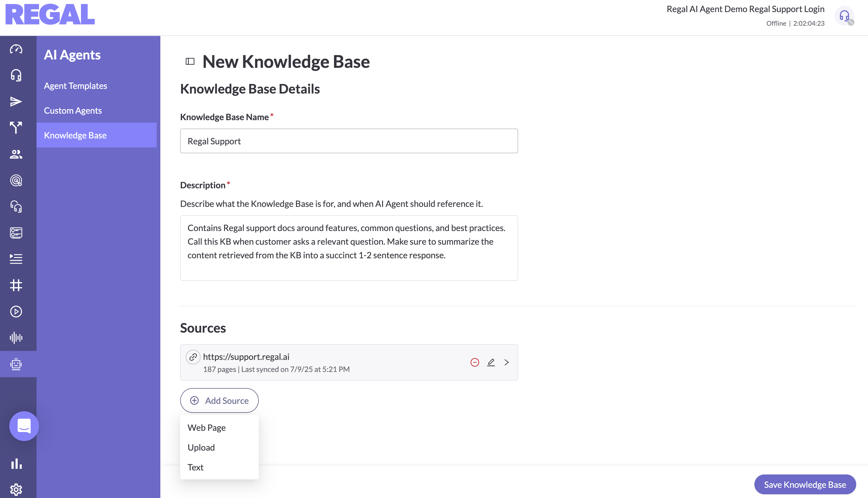Open the circled play button icon in sidebar

(16, 311)
